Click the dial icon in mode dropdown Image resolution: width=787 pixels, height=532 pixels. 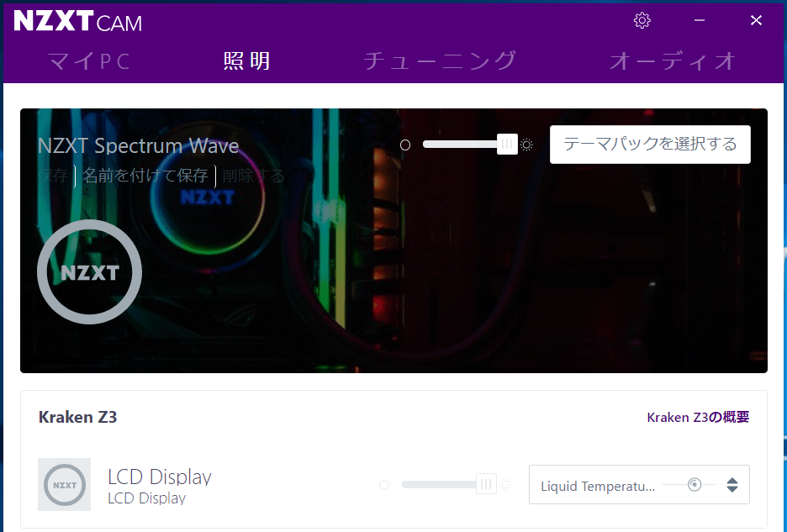pos(695,485)
